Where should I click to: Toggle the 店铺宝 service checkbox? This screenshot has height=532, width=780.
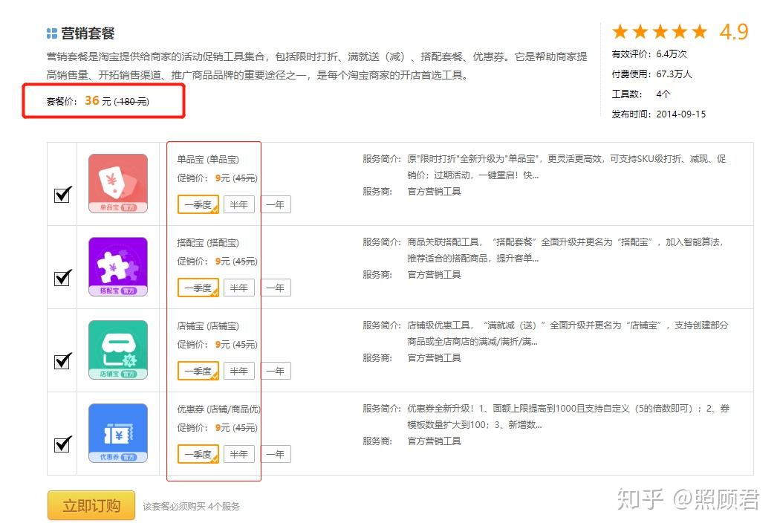62,361
